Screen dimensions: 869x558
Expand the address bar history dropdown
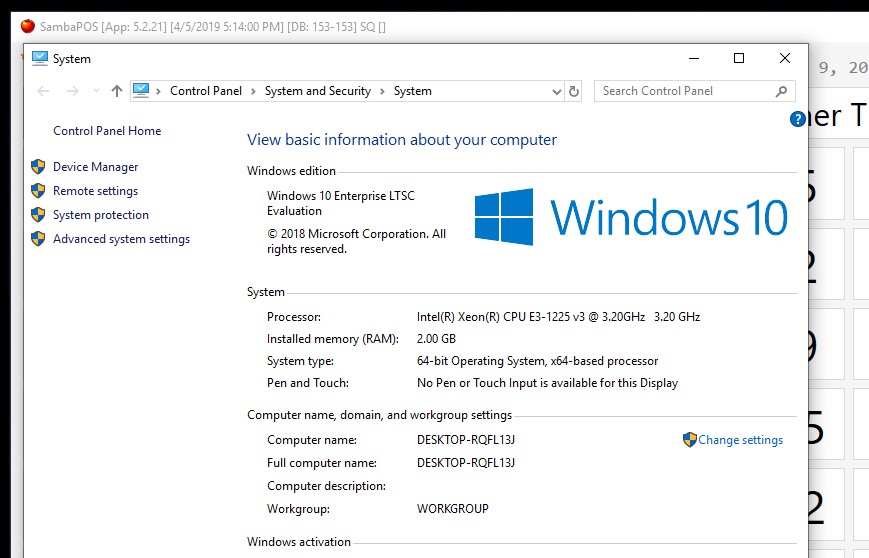tap(557, 91)
